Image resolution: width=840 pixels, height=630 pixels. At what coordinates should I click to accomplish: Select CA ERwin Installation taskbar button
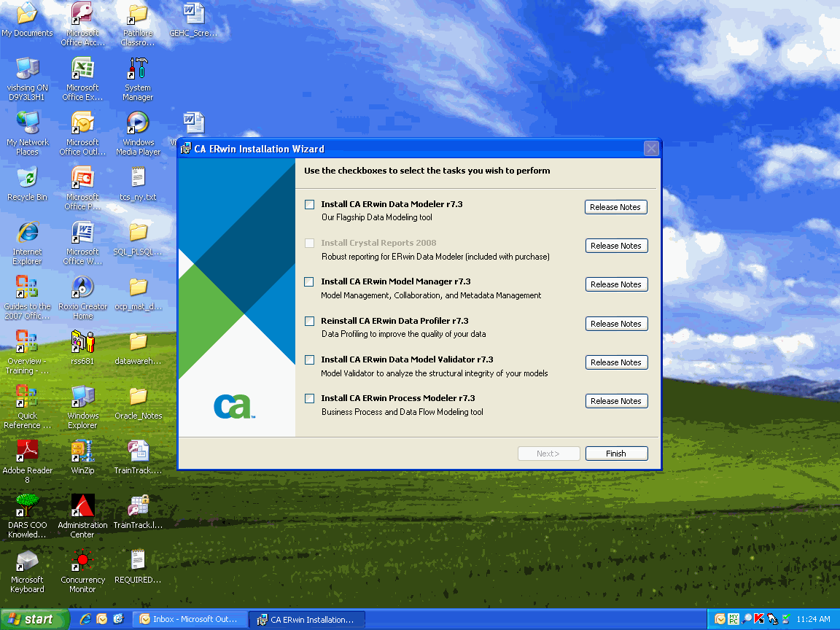[x=308, y=619]
